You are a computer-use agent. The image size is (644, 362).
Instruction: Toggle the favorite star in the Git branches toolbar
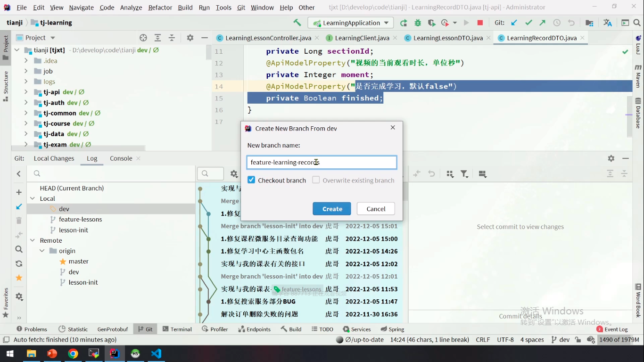(x=19, y=278)
